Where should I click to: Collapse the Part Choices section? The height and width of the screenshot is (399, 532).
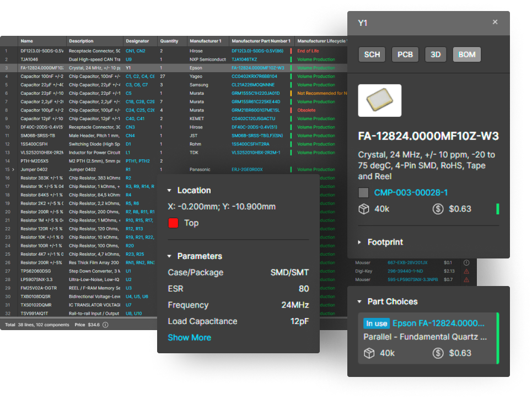(360, 302)
